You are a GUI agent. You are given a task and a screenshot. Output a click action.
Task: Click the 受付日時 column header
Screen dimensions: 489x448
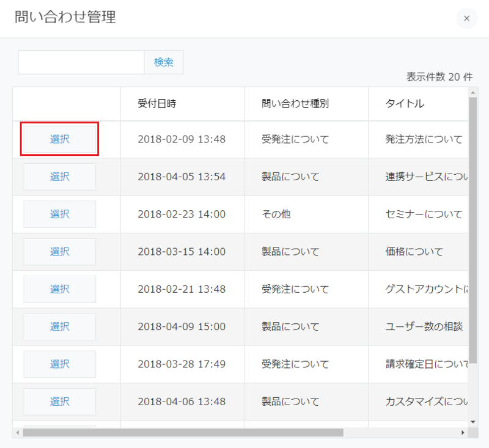pos(157,103)
